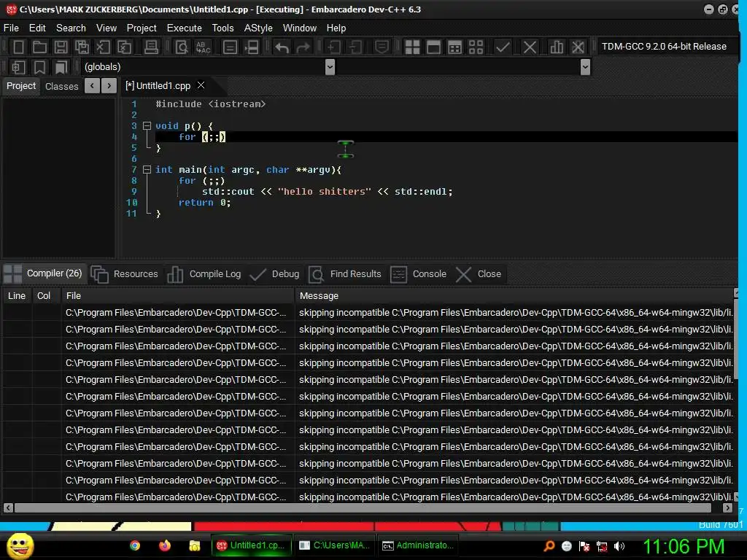Collapse the fold marker at int main
This screenshot has width=747, height=560.
147,169
